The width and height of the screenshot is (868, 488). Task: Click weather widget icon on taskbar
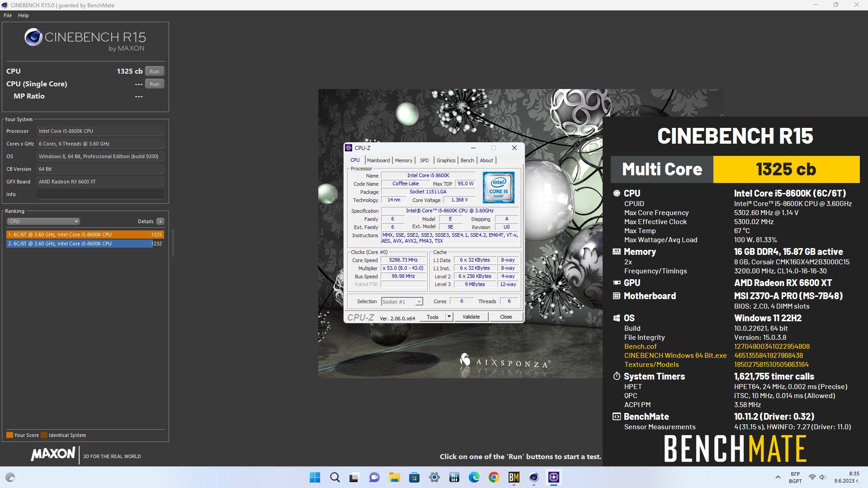pos(10,477)
